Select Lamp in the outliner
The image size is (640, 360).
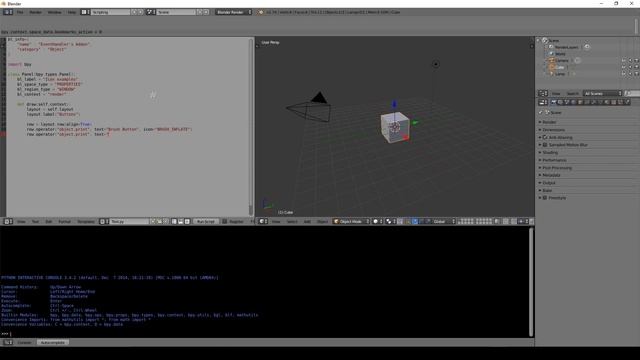coord(560,74)
